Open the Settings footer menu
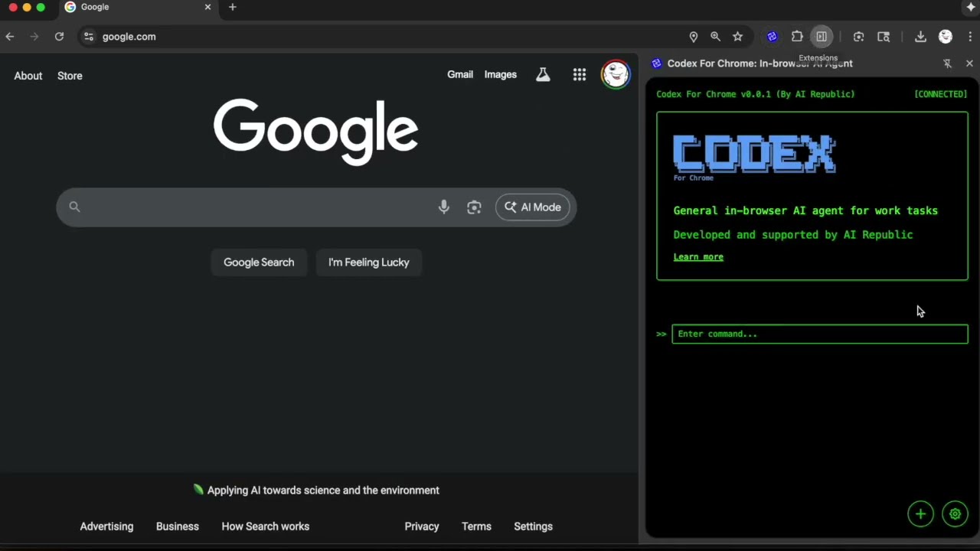This screenshot has width=980, height=551. pyautogui.click(x=534, y=527)
